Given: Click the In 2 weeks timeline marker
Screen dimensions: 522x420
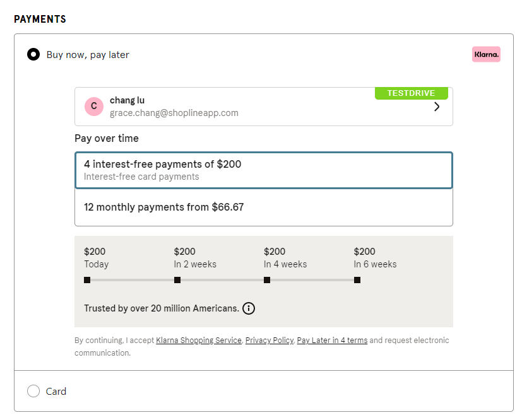Looking at the screenshot, I should [x=177, y=280].
